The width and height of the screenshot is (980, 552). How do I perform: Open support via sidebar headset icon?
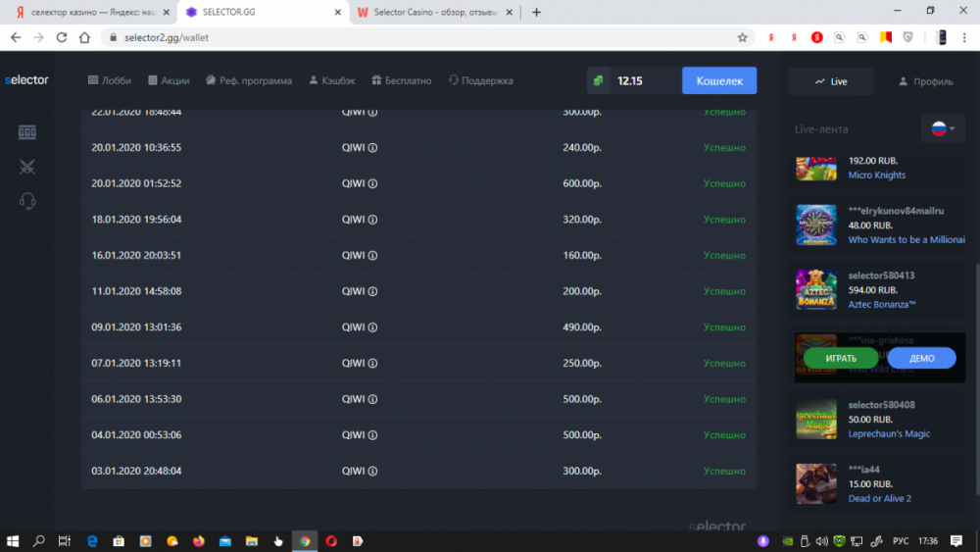(27, 201)
